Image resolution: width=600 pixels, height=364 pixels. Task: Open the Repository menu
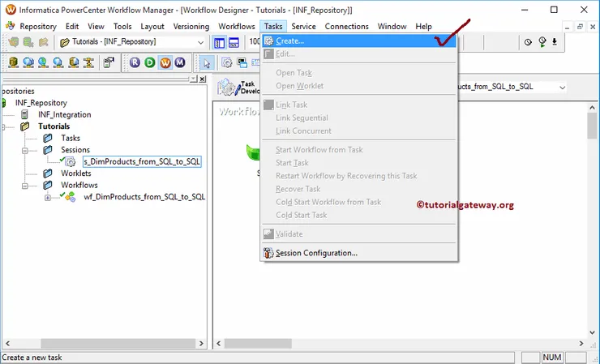[x=38, y=27]
